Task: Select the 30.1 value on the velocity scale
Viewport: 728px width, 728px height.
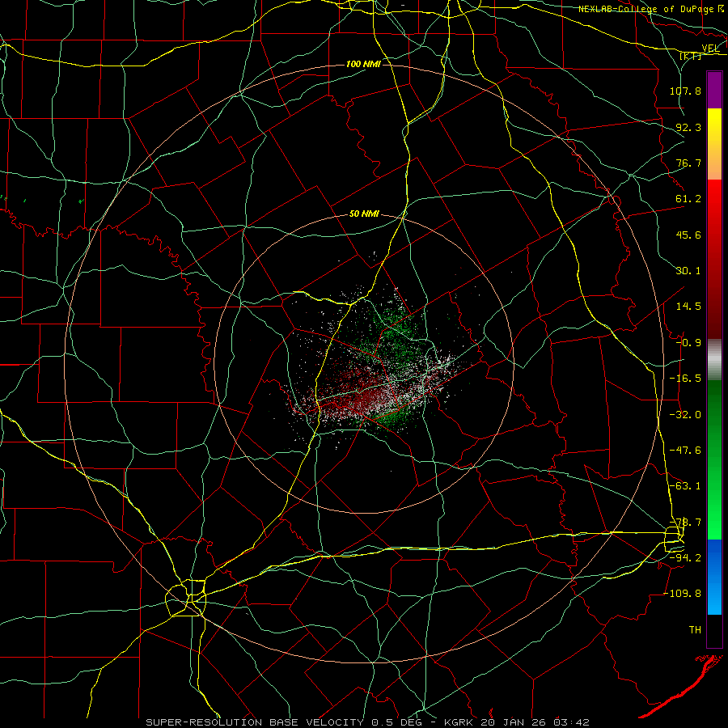Action: 688,271
